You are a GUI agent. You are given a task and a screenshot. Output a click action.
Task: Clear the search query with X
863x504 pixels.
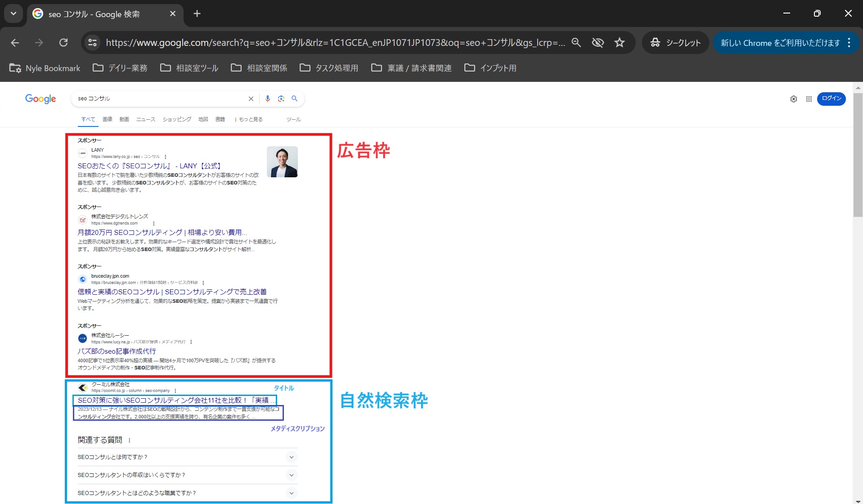click(x=251, y=99)
